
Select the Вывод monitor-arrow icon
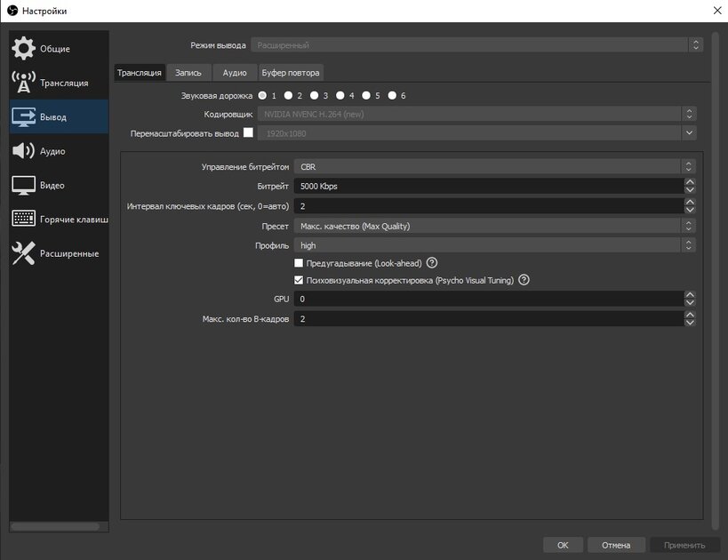[x=24, y=116]
